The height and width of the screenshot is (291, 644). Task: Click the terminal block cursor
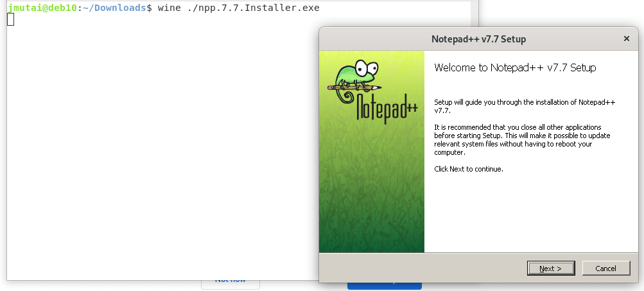pos(11,19)
